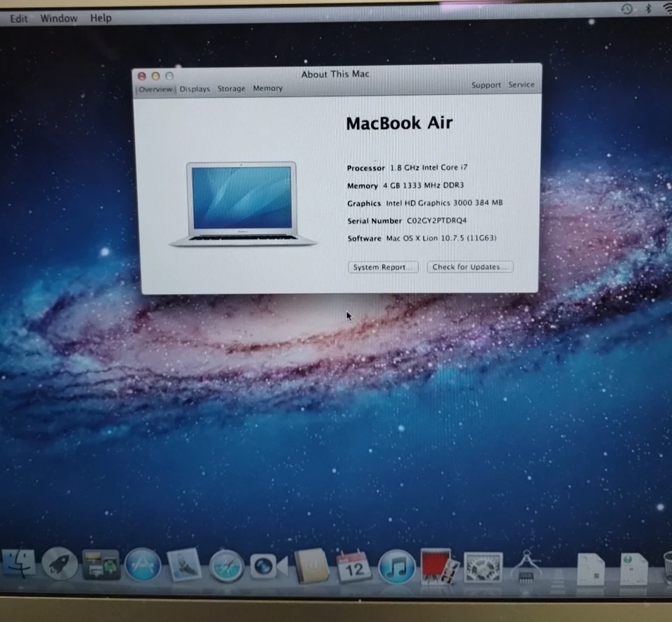The width and height of the screenshot is (672, 622).
Task: Click Check for Updates
Action: point(470,267)
